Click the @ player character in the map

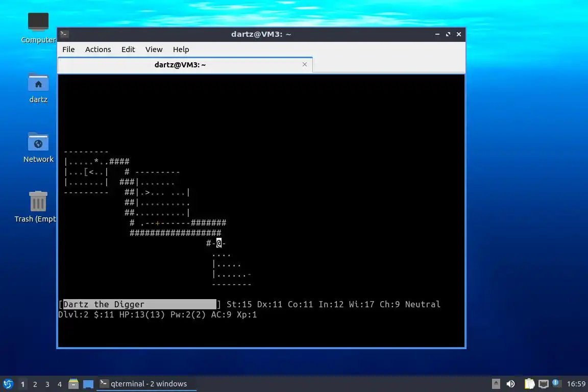coord(219,243)
